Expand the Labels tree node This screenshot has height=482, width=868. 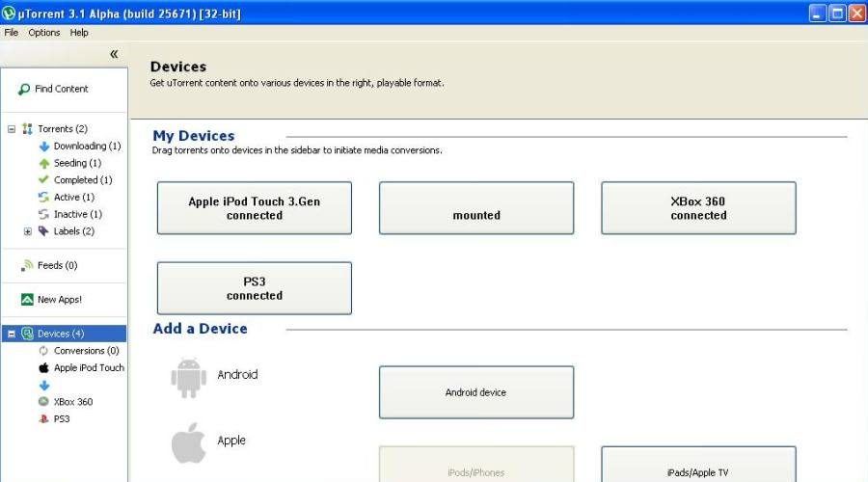pyautogui.click(x=28, y=231)
